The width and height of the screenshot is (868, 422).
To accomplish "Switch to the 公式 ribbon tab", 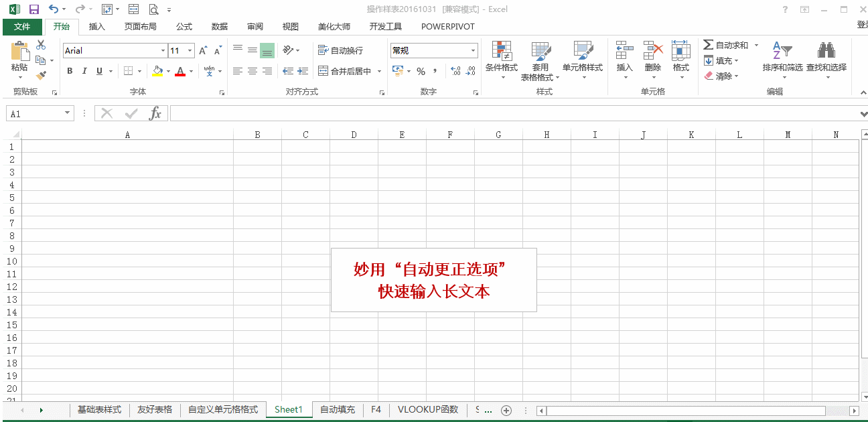I will [x=184, y=27].
